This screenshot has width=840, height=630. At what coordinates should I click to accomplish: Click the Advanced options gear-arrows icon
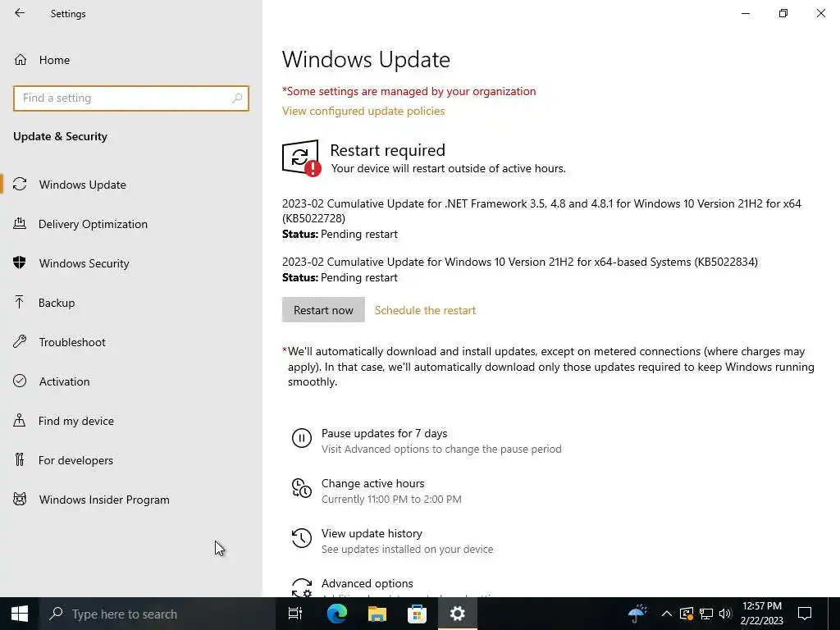click(x=302, y=587)
